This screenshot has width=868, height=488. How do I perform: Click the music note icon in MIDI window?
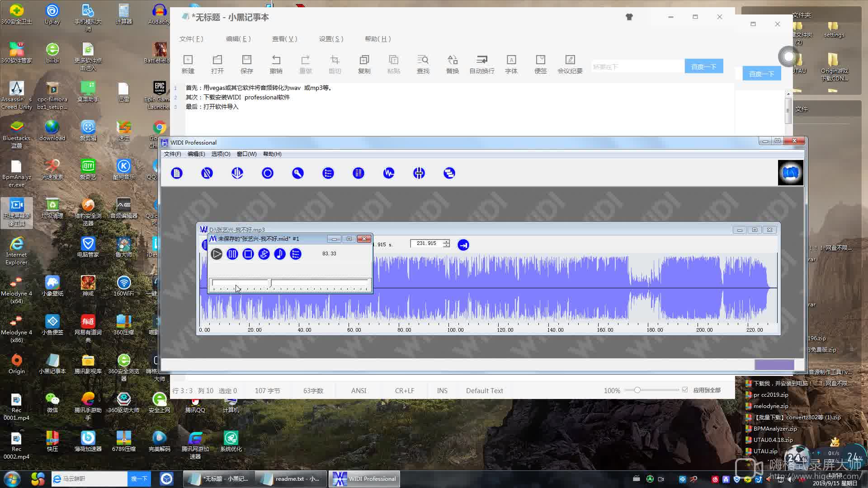(280, 254)
